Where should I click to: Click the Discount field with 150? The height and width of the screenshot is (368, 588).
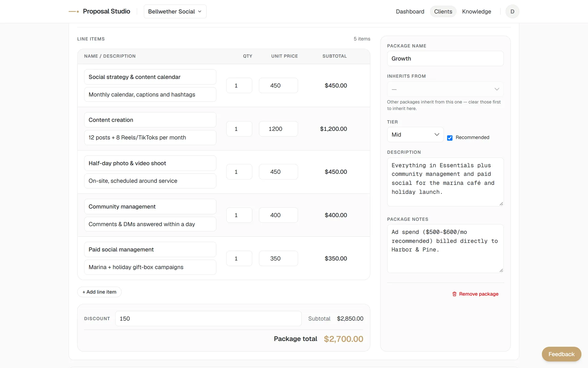tap(208, 319)
